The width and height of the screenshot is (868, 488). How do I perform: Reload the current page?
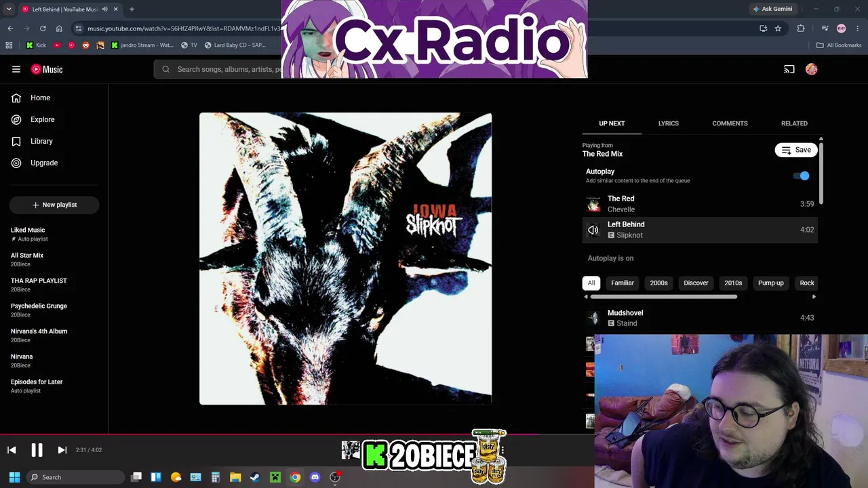tap(43, 28)
